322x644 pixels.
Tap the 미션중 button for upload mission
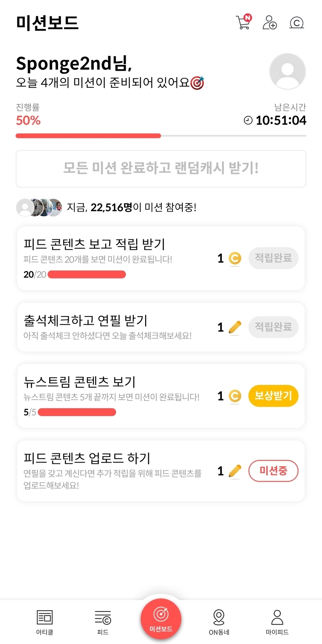click(x=273, y=471)
